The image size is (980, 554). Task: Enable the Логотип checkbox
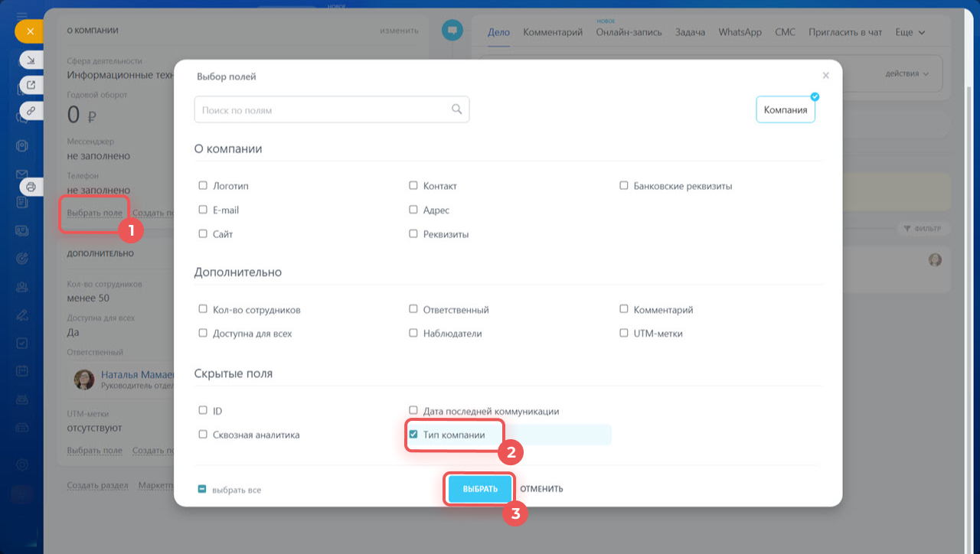[203, 185]
